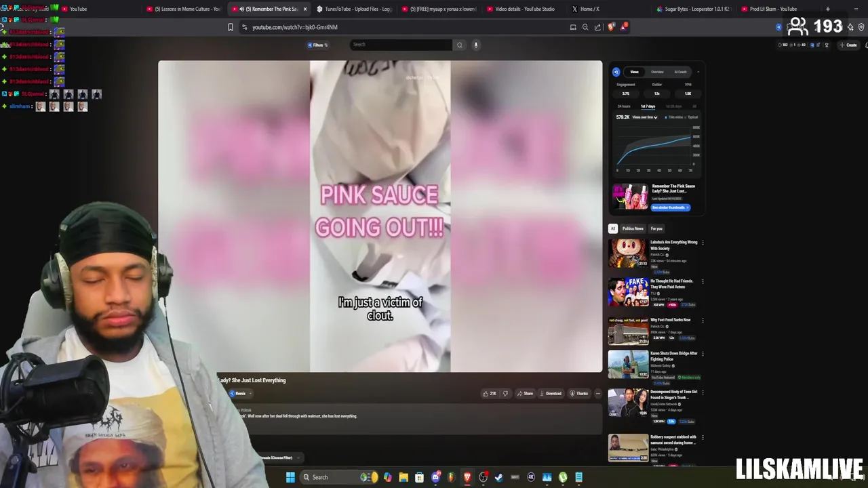Click the Share button under video
The image size is (868, 488).
[x=525, y=393]
